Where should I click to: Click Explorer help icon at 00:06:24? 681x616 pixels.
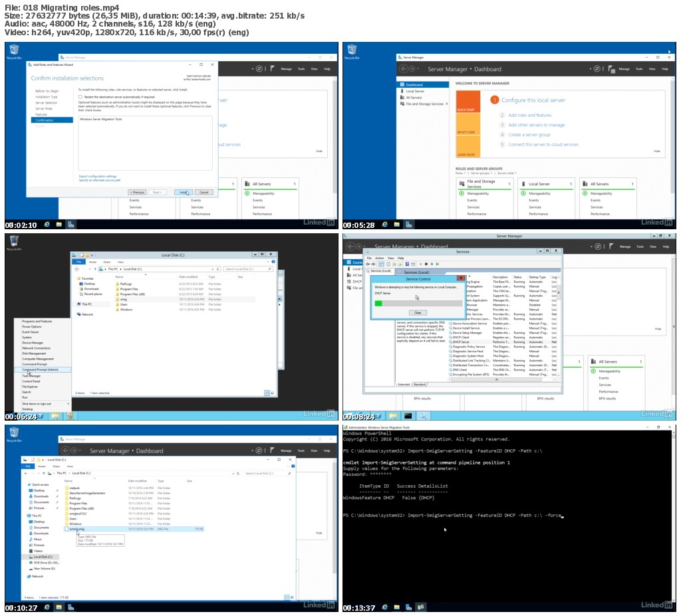273,262
